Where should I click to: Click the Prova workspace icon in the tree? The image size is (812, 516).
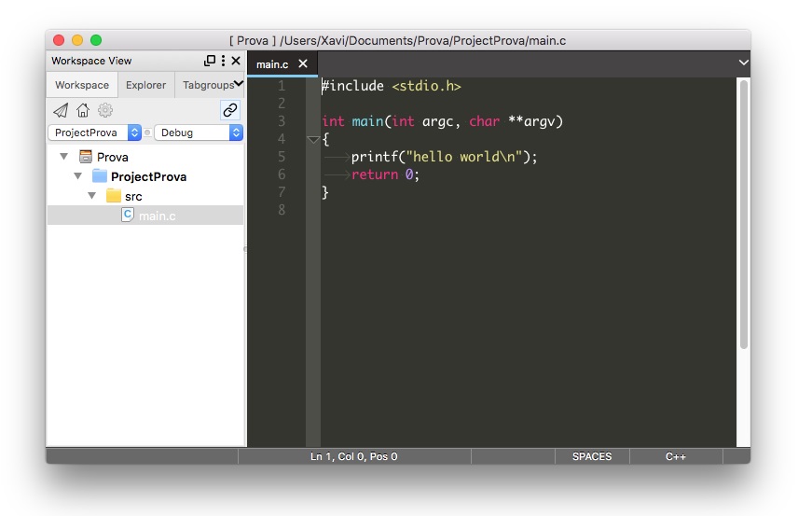(86, 157)
